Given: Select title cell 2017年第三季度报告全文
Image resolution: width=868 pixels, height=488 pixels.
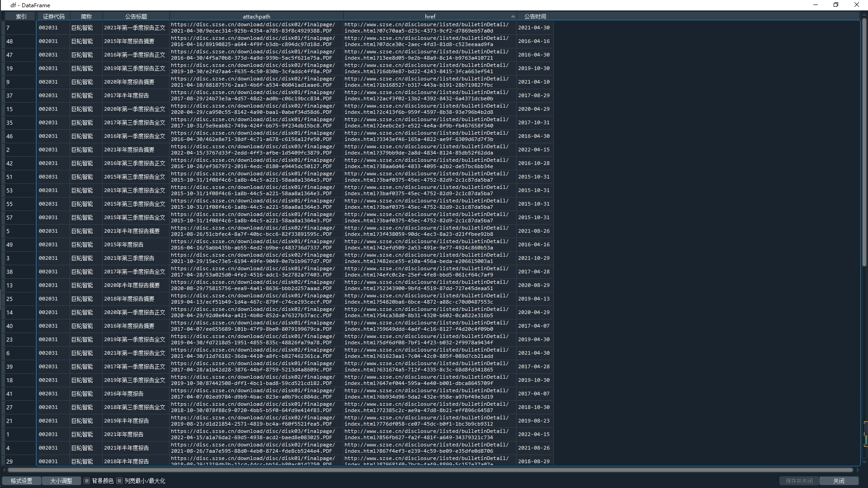Looking at the screenshot, I should click(x=136, y=122).
